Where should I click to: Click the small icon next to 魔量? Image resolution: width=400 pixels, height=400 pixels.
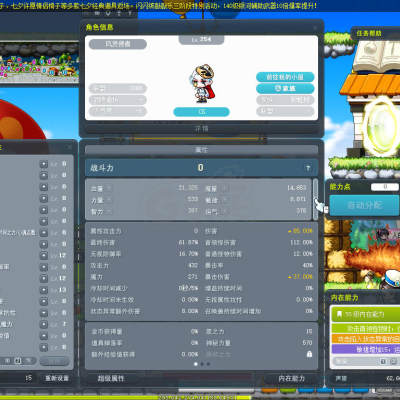pyautogui.click(x=224, y=189)
